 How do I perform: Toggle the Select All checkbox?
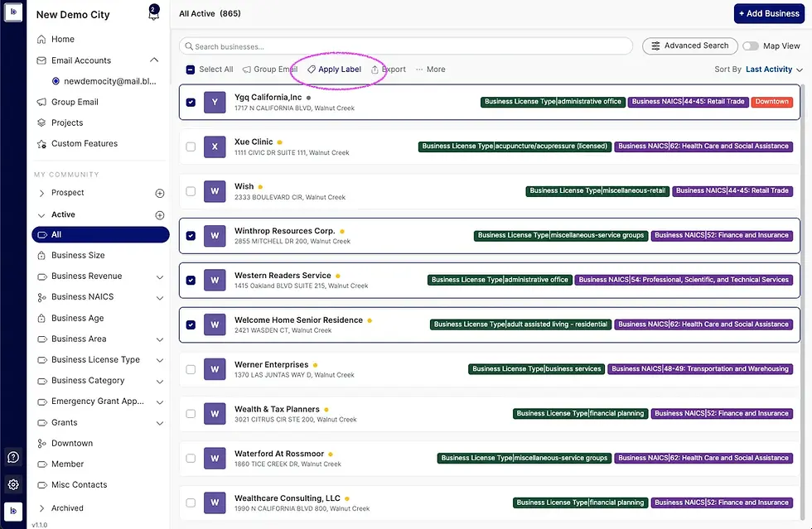(x=190, y=70)
